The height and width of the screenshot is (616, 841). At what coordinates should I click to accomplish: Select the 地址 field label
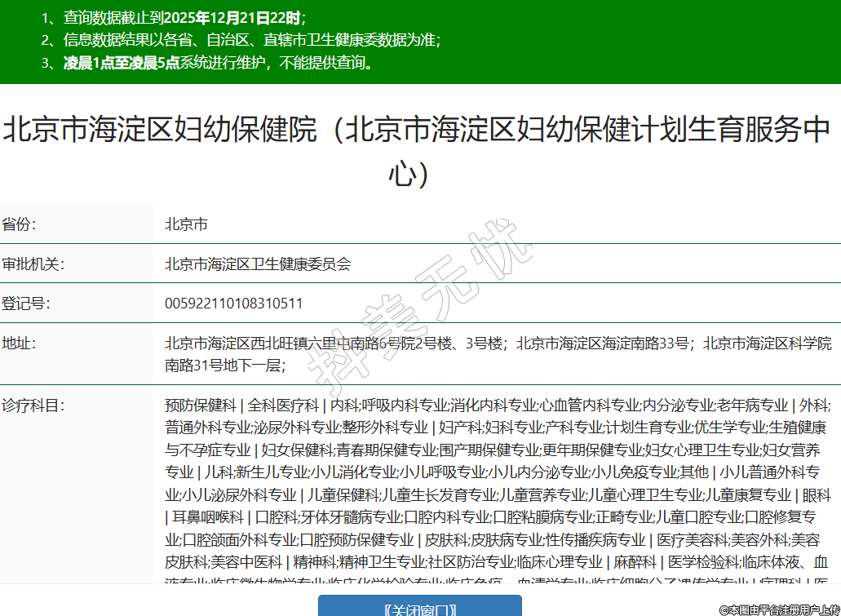click(x=19, y=343)
